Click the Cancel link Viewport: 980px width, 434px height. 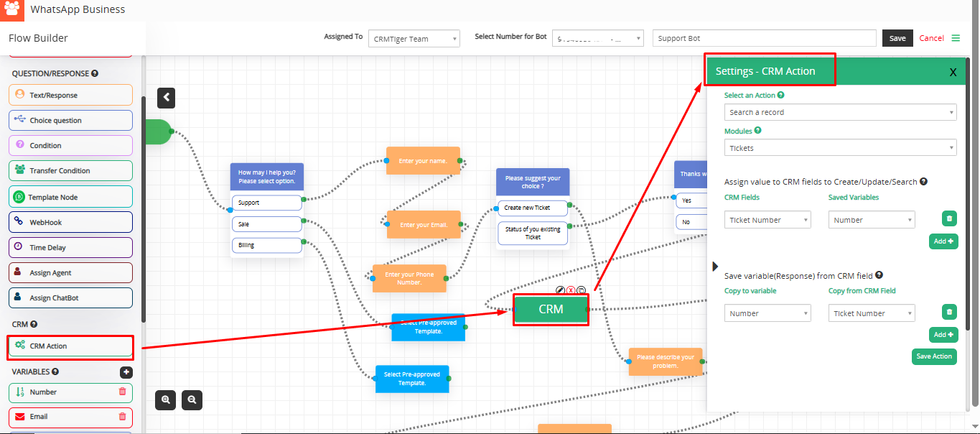coord(931,39)
